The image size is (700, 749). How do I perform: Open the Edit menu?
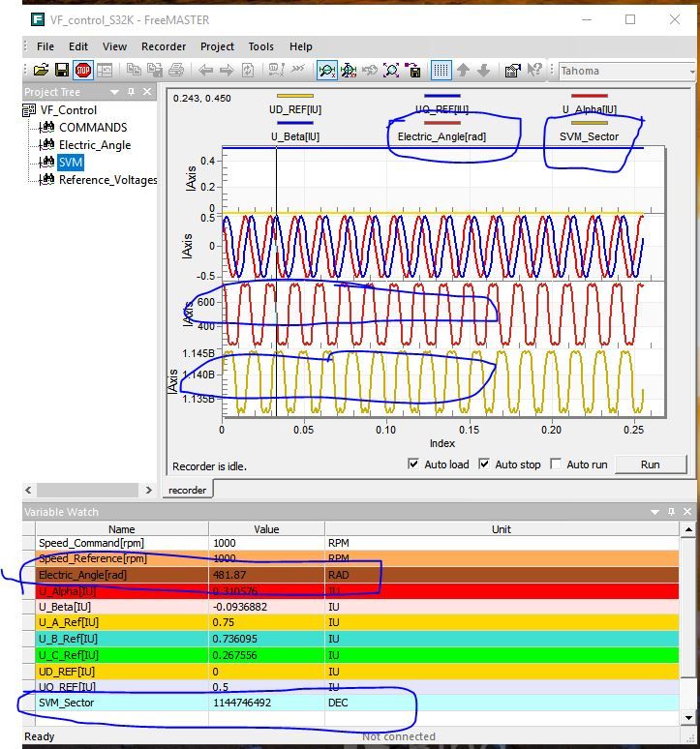click(x=78, y=46)
